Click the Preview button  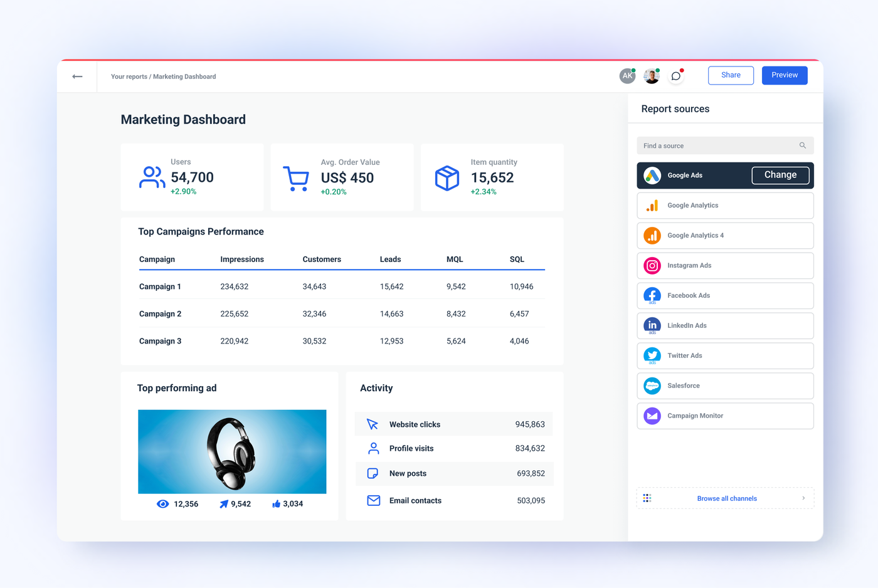tap(784, 75)
